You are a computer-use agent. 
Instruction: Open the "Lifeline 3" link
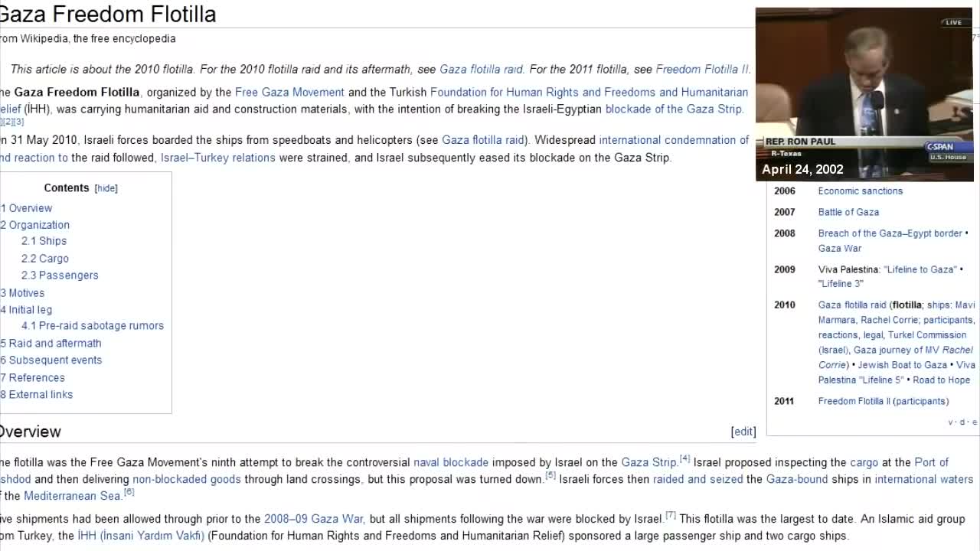[841, 284]
